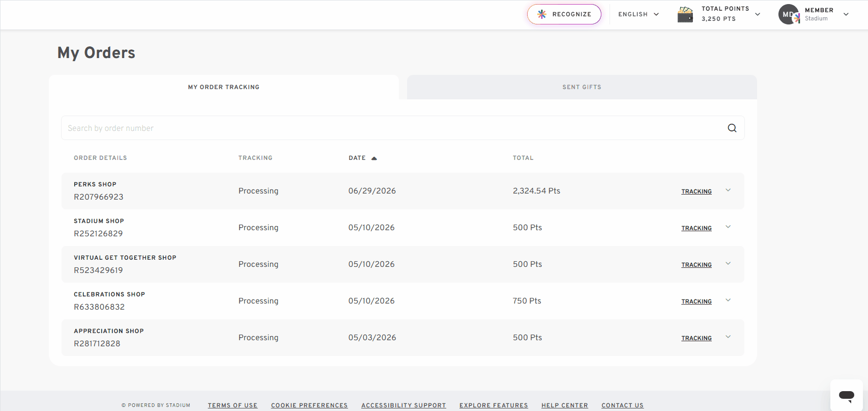
Task: Open the English language dropdown
Action: tap(639, 14)
